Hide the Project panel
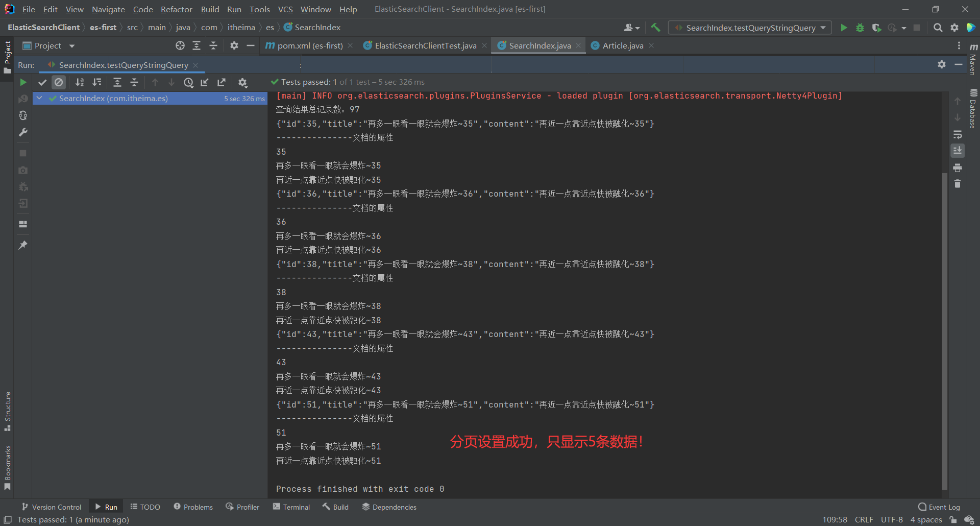This screenshot has height=526, width=980. [x=250, y=46]
